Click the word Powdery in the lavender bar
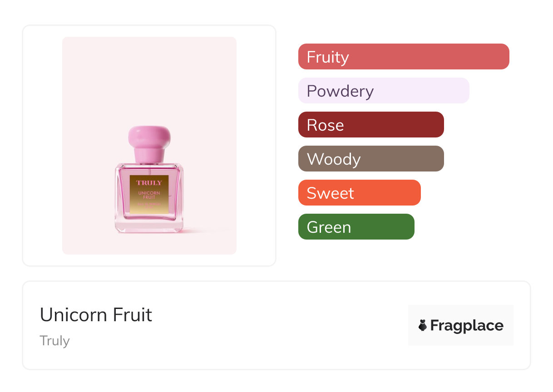This screenshot has width=553, height=392. tap(340, 91)
